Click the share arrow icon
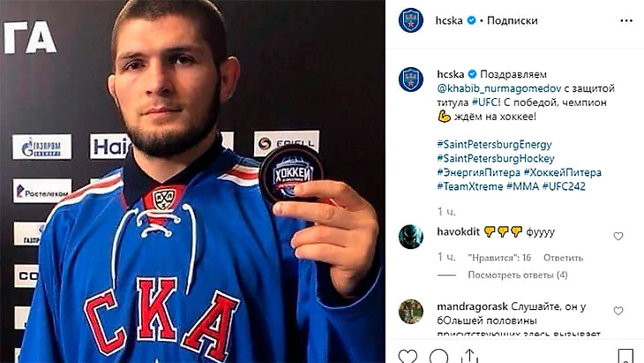Screen dimensions: 644x363 pyautogui.click(x=470, y=358)
